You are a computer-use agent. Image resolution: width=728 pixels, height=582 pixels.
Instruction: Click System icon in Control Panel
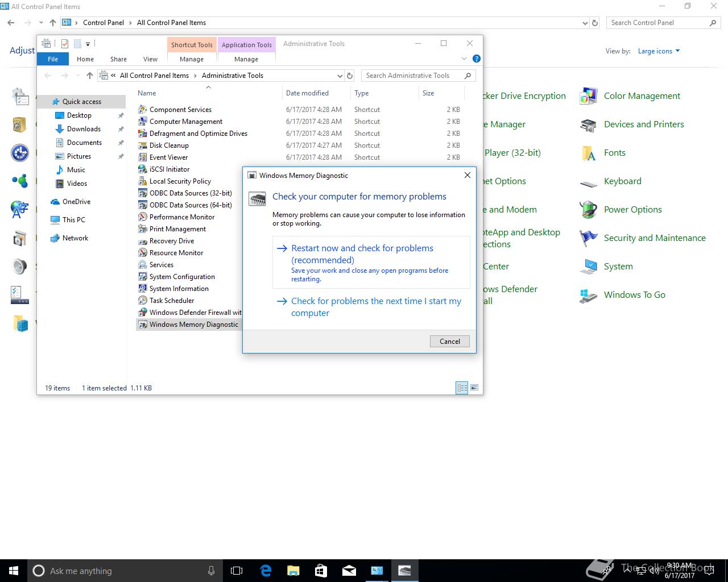click(x=588, y=267)
